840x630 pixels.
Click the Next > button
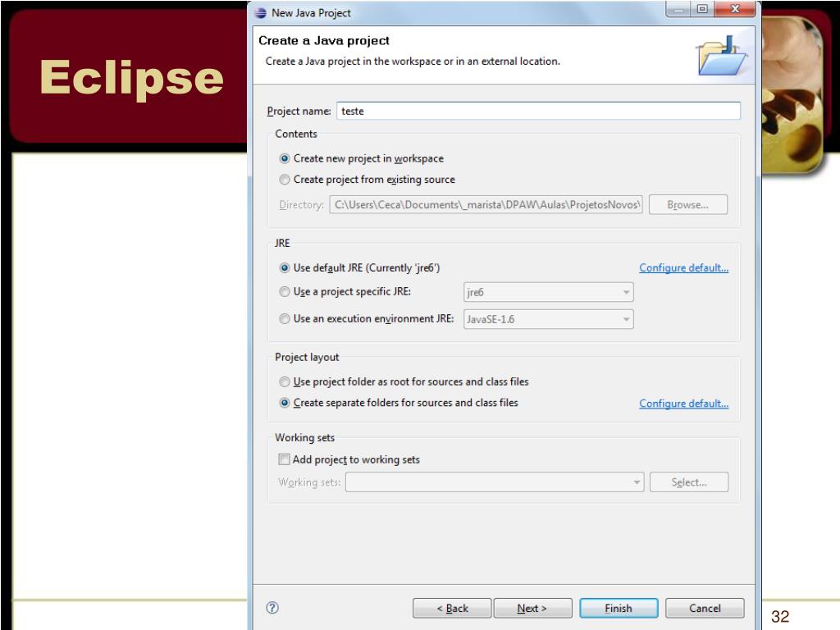(532, 608)
